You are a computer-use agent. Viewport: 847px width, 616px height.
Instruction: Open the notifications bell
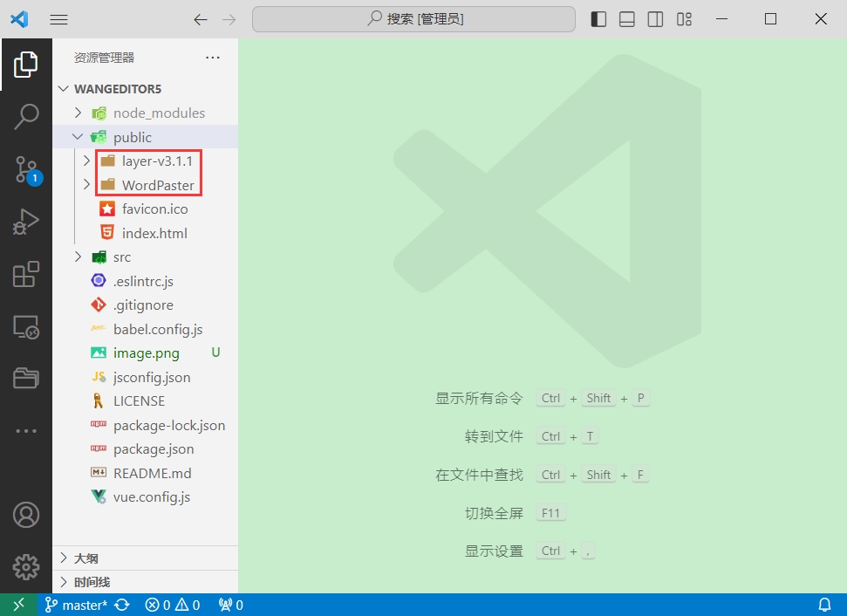pos(824,604)
